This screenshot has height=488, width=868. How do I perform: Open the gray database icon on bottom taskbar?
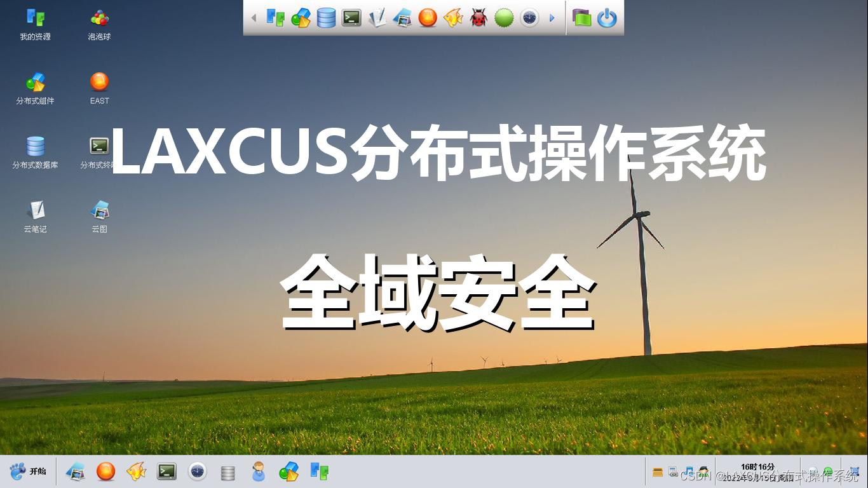point(227,472)
